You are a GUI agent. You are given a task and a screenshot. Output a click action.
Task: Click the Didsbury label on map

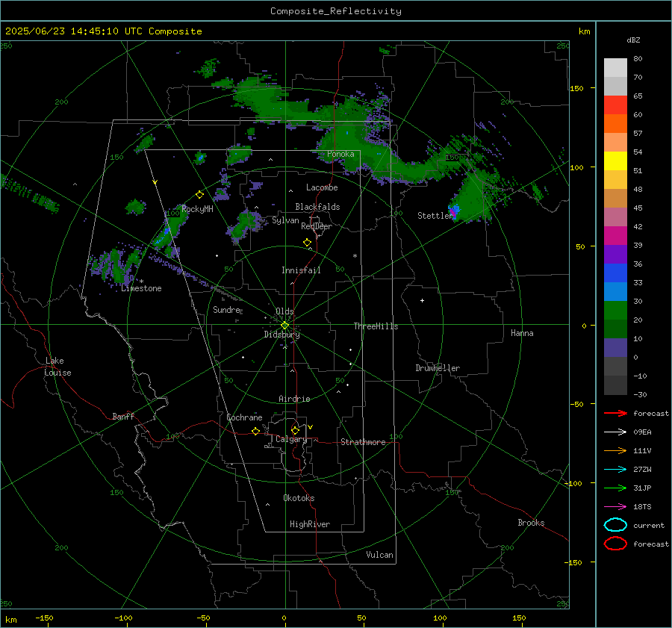[281, 335]
